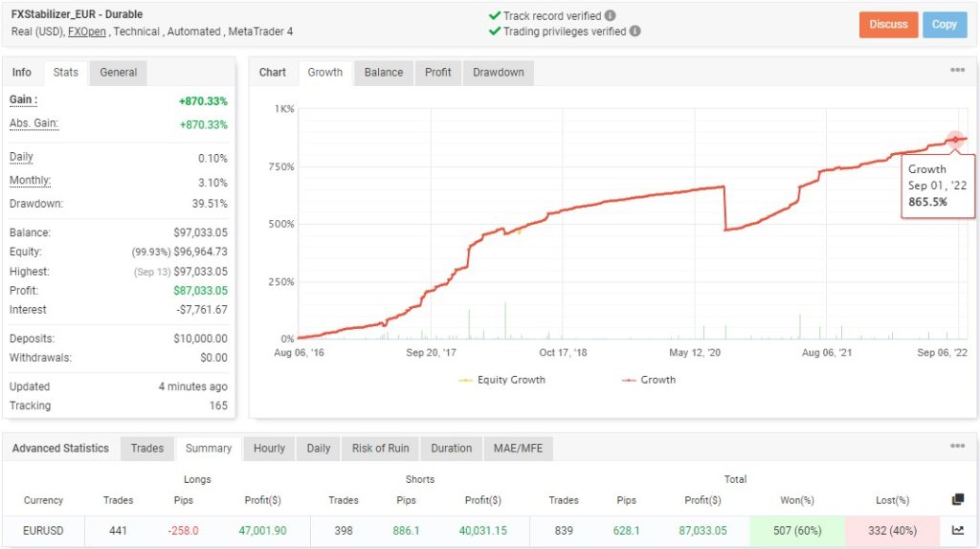Viewport: 980px width, 549px height.
Task: Open the Risk of Ruin tab
Action: [381, 449]
